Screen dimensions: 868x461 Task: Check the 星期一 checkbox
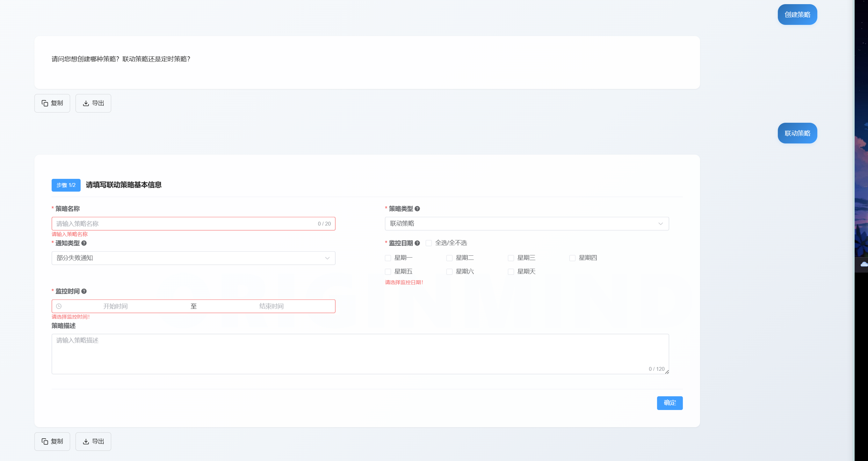[388, 258]
